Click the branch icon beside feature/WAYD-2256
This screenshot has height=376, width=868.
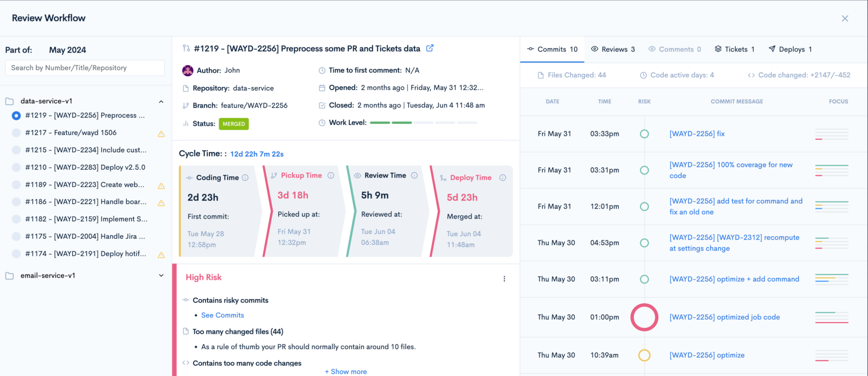pos(186,105)
